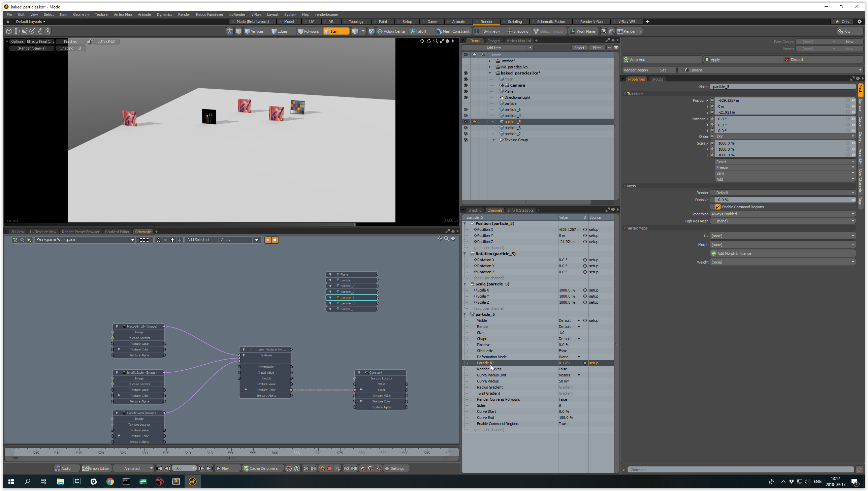This screenshot has width=868, height=491.
Task: Click the Add Morph Influence button
Action: pos(783,253)
